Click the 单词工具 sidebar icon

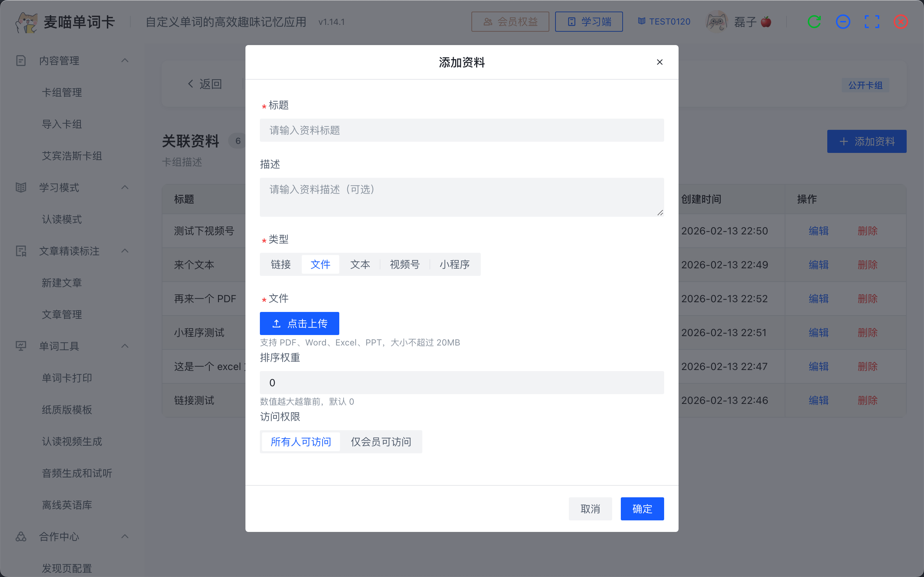point(21,346)
